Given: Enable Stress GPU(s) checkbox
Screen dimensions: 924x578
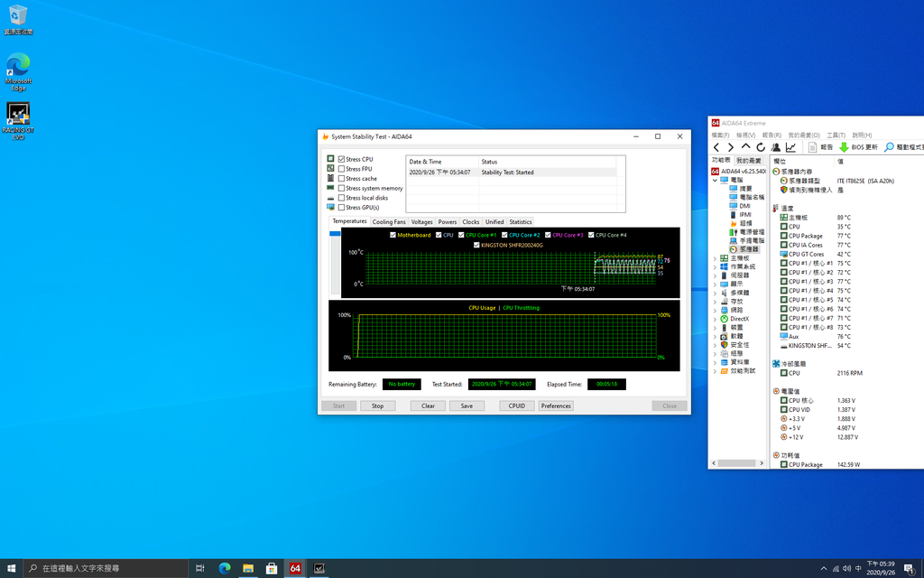Looking at the screenshot, I should [x=341, y=207].
